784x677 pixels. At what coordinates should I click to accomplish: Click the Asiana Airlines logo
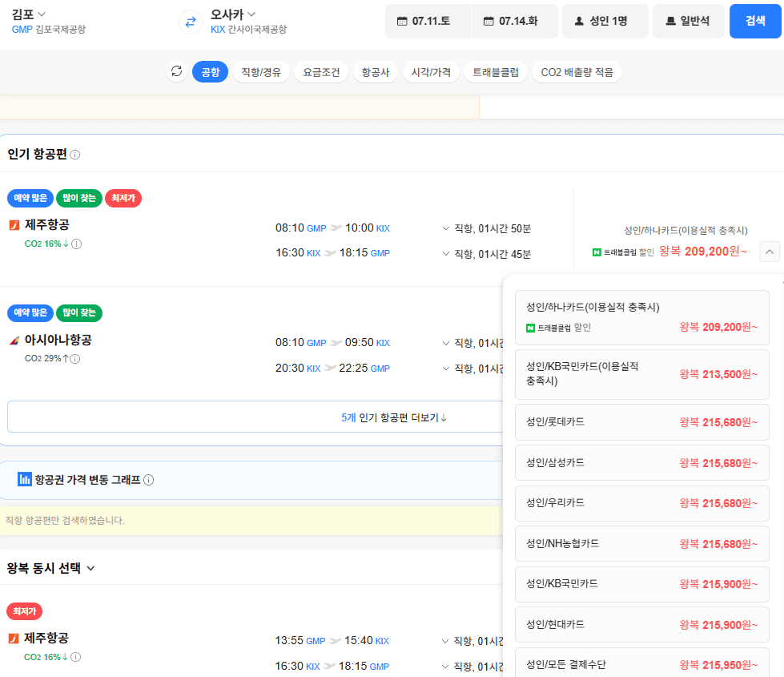tap(14, 341)
